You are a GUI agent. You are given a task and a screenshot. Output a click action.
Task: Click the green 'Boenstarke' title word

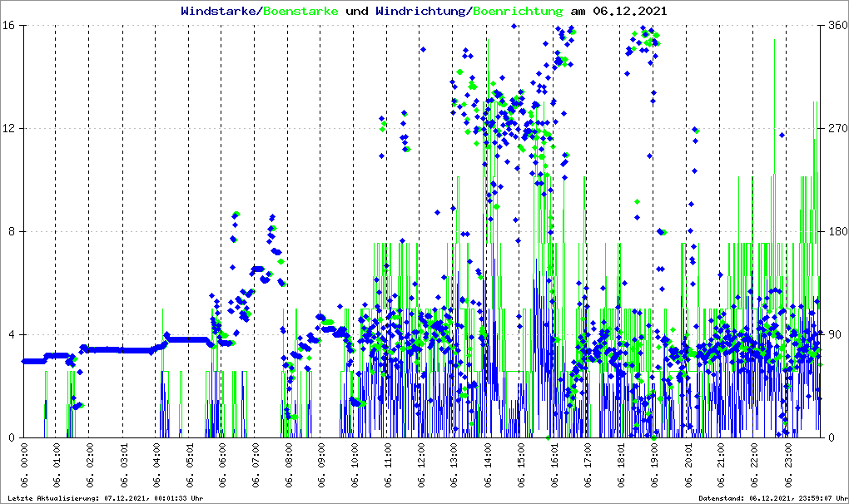[x=300, y=11]
